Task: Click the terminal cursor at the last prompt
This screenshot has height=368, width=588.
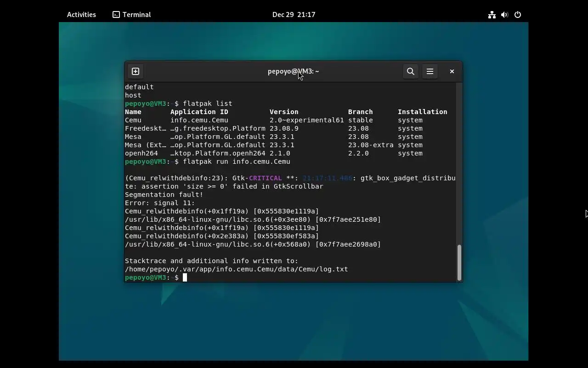Action: [185, 277]
